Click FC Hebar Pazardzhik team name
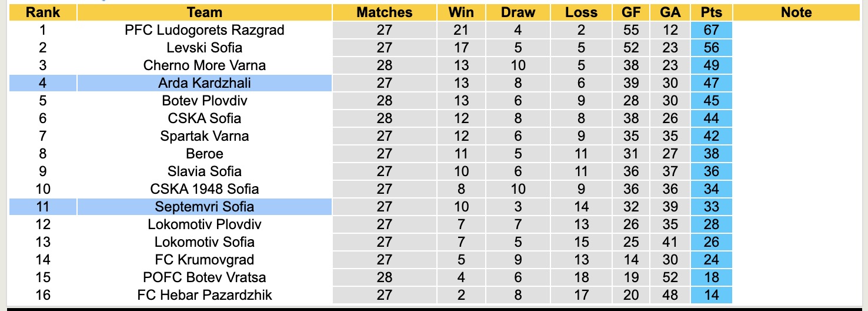Image resolution: width=868 pixels, height=311 pixels. click(205, 295)
